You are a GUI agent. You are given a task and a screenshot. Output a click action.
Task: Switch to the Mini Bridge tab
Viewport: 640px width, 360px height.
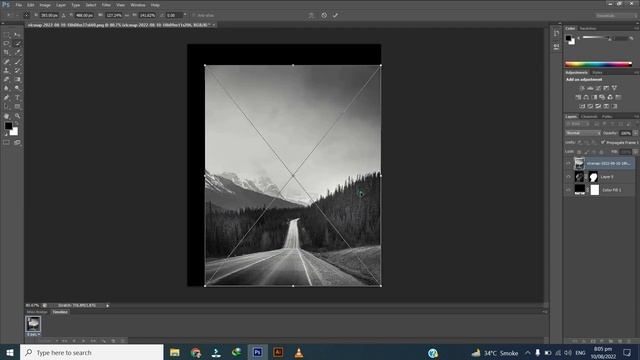click(37, 312)
